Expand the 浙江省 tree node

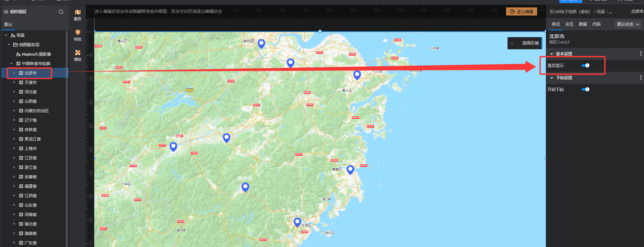[14, 167]
